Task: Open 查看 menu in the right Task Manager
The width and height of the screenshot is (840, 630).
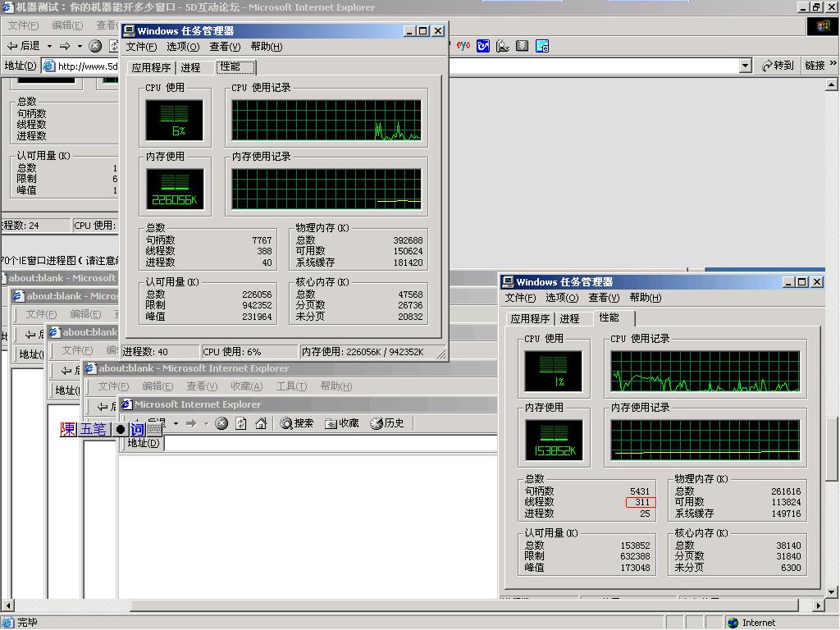Action: [603, 298]
